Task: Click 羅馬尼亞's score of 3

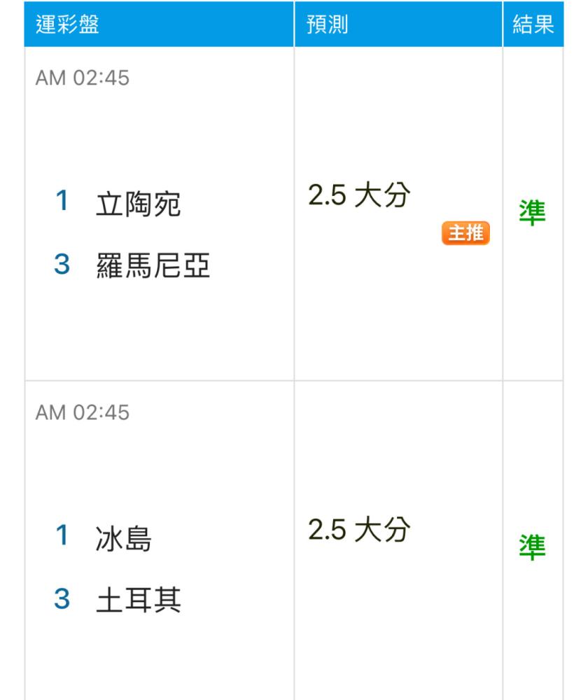Action: 62,264
